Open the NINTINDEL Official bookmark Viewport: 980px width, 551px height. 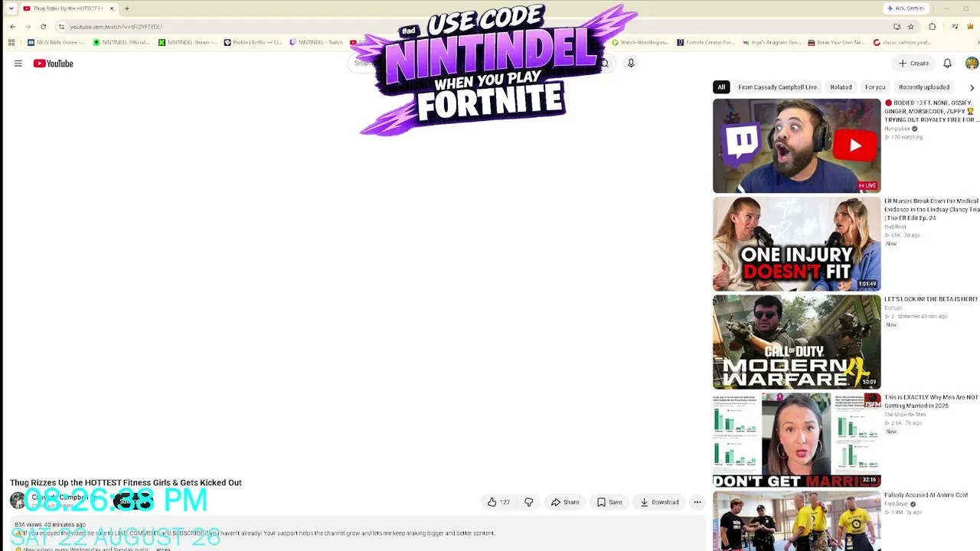click(121, 43)
